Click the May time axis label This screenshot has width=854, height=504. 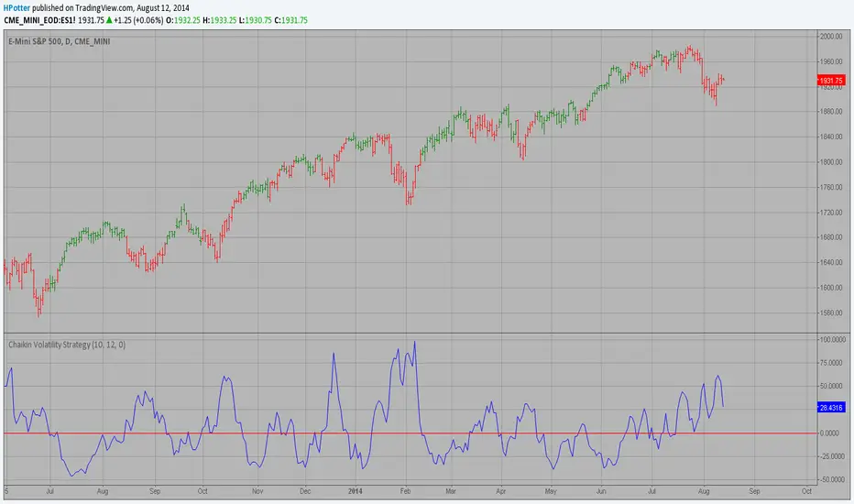click(x=551, y=491)
